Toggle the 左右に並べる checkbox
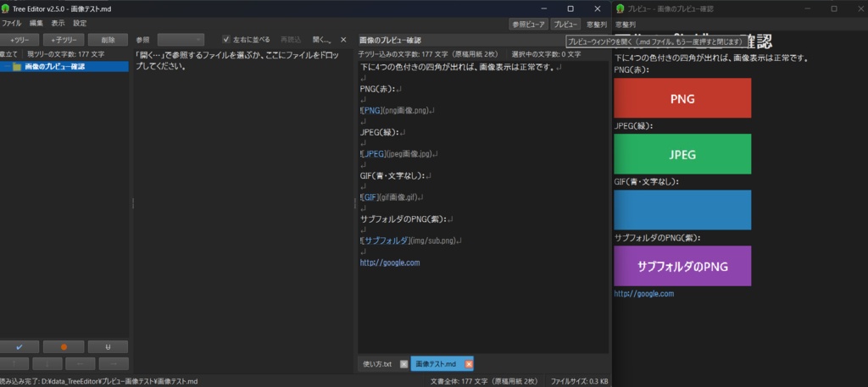The image size is (868, 387). 225,39
